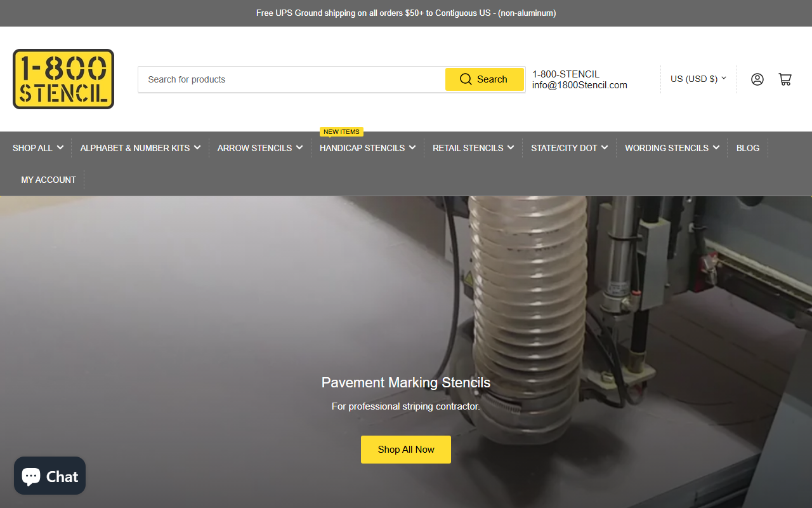This screenshot has width=812, height=508.
Task: Click the 1-800 Stencil logo
Action: click(x=63, y=79)
